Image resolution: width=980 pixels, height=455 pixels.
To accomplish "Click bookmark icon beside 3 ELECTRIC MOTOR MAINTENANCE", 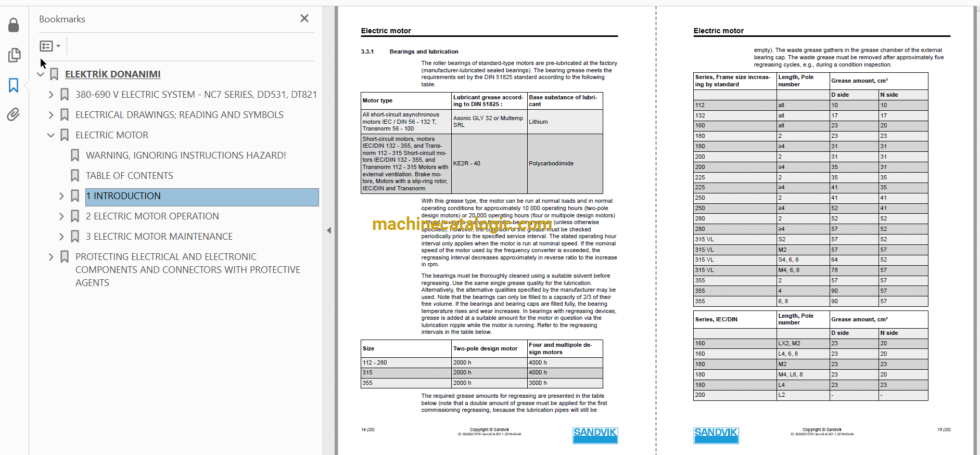I will (75, 237).
